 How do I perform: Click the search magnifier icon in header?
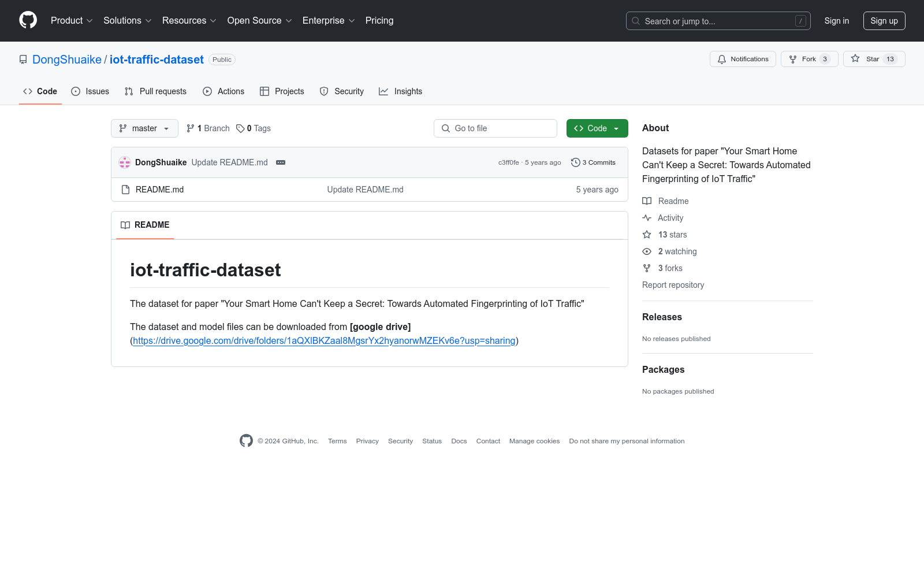tap(636, 21)
